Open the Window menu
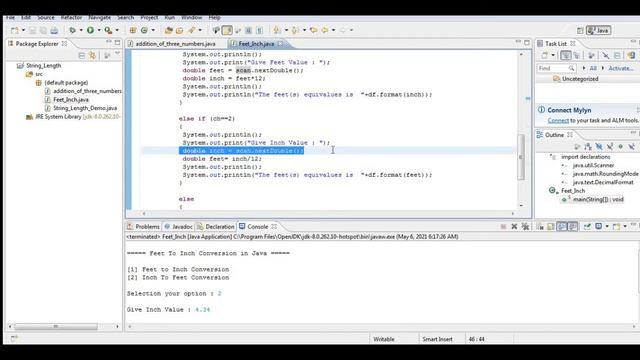This screenshot has width=640, height=360. 191,18
